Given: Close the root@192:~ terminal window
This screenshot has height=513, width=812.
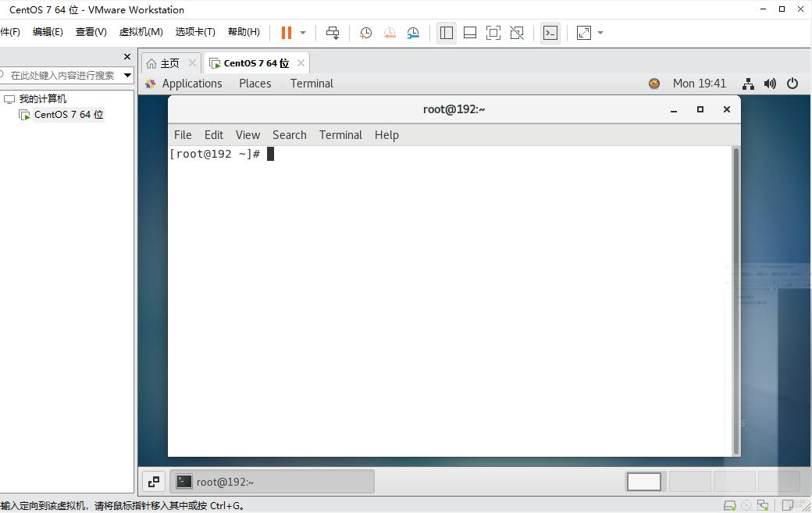Looking at the screenshot, I should tap(727, 109).
